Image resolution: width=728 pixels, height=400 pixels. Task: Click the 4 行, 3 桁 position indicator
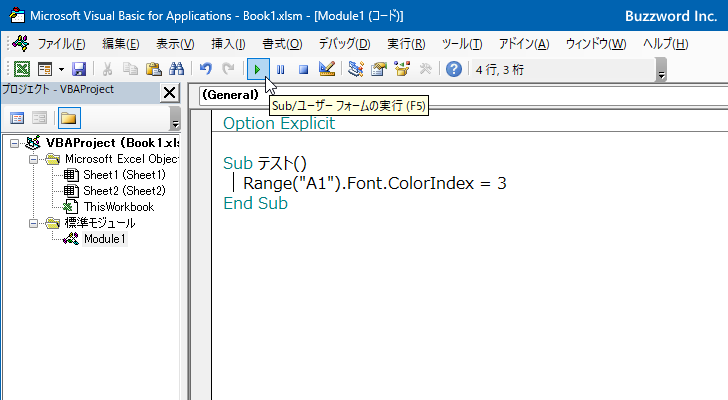[x=500, y=70]
